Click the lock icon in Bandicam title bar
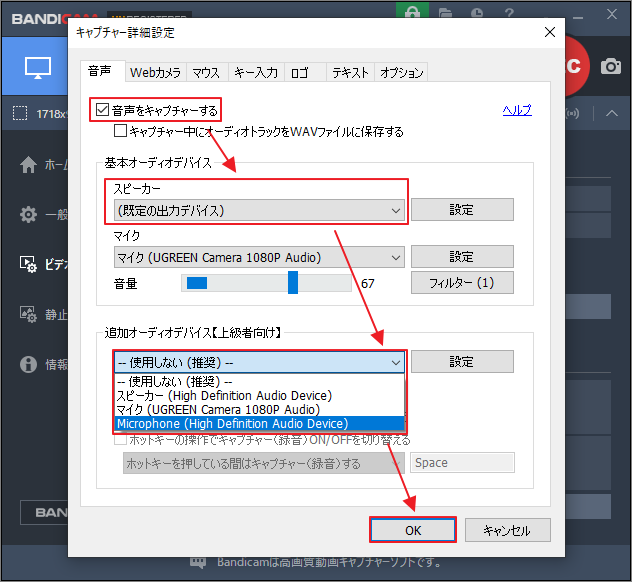Screen dimensions: 632x582 coord(412,11)
